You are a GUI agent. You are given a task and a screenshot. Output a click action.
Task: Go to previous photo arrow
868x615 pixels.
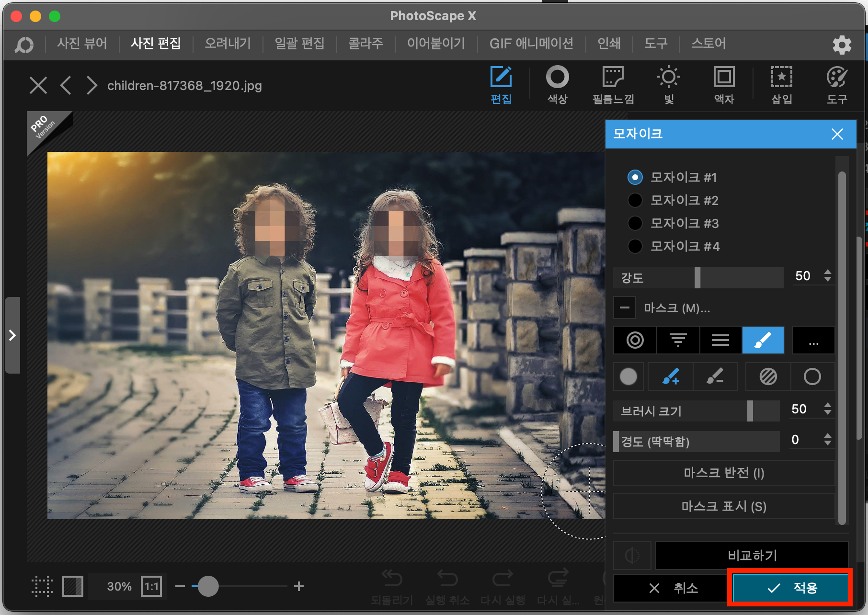coord(66,86)
